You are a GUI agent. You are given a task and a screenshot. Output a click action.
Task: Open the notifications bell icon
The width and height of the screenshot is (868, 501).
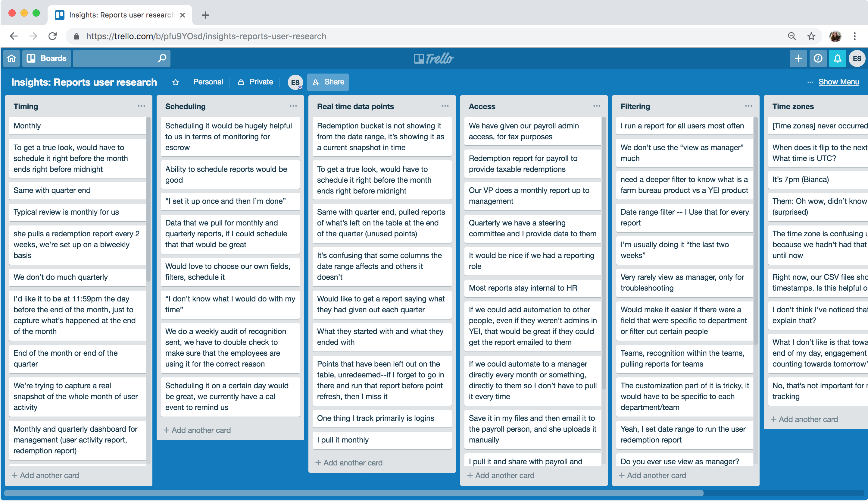click(x=837, y=58)
